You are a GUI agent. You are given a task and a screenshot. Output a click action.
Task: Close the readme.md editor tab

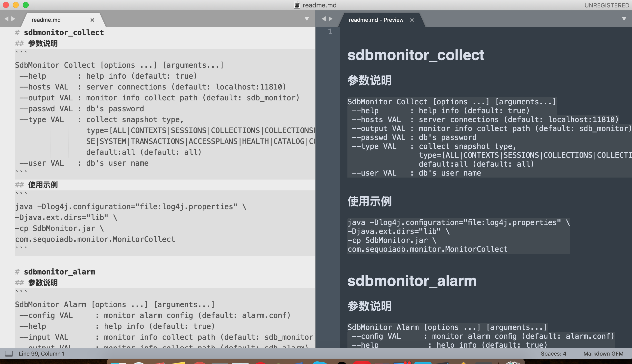92,20
